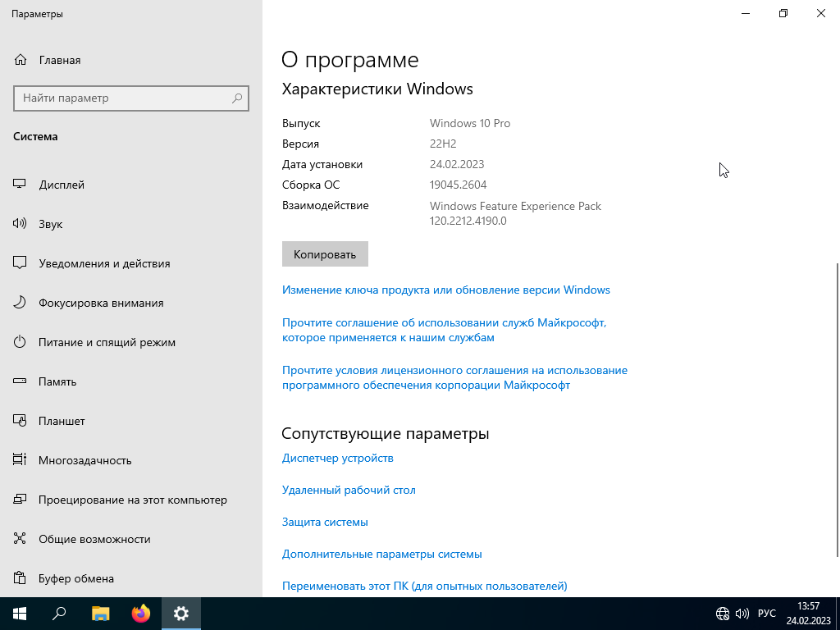Click the vertical scrollbar of the About page
The width and height of the screenshot is (840, 630).
[837, 410]
